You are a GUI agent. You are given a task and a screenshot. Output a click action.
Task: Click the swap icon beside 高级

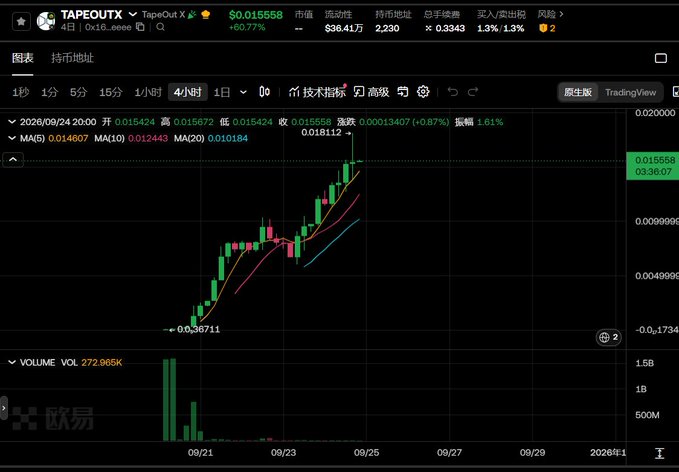tap(403, 92)
